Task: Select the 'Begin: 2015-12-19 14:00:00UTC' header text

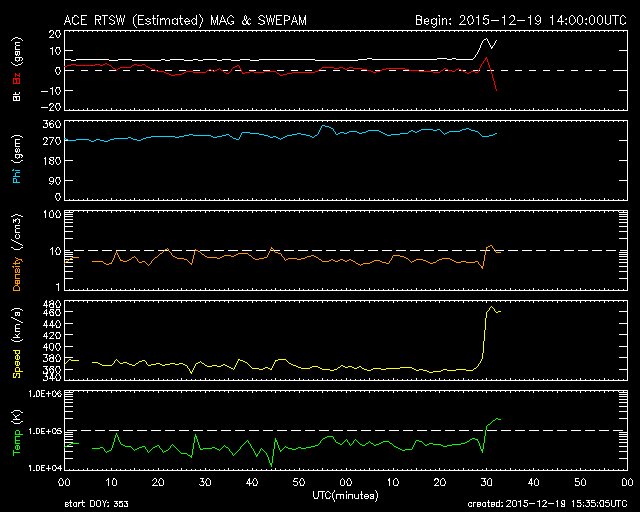Action: click(521, 20)
